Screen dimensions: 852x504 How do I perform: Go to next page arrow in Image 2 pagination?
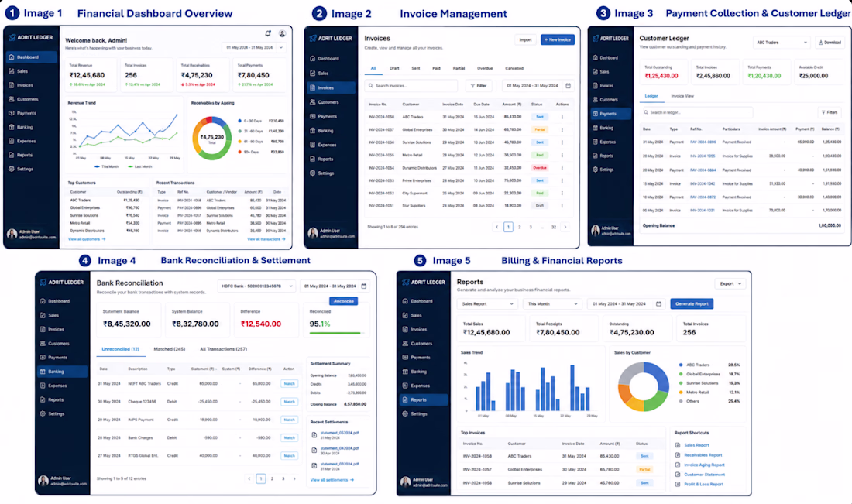point(565,227)
